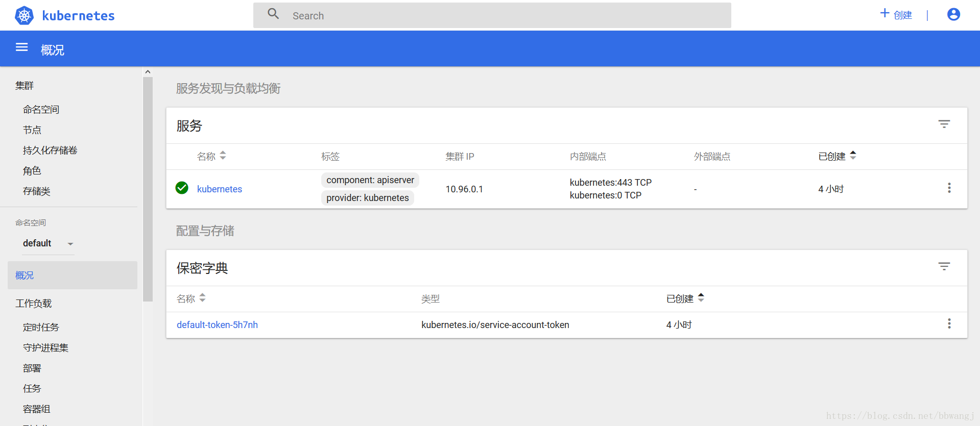Expand the default namespace dropdown
Screen dimensions: 980x426
pos(49,243)
